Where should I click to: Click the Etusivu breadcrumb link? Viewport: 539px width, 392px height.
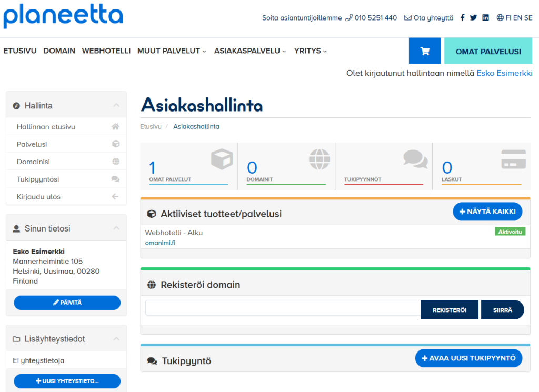tap(151, 126)
